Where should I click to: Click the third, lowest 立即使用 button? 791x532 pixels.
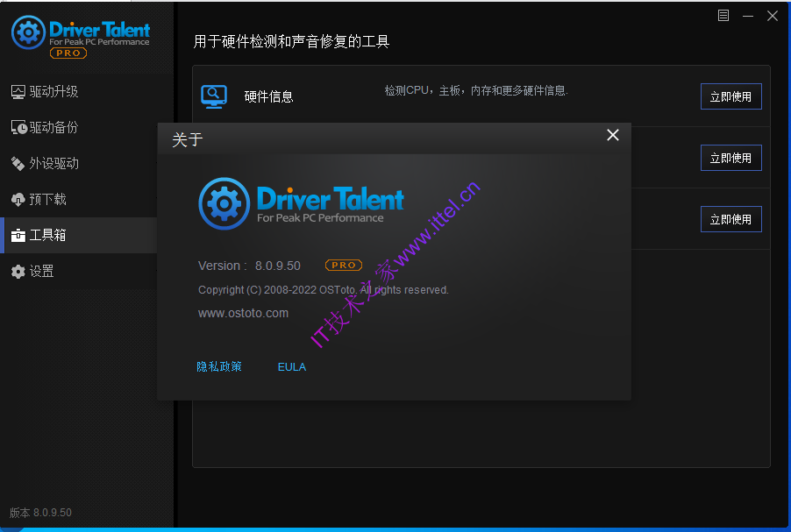coord(731,219)
